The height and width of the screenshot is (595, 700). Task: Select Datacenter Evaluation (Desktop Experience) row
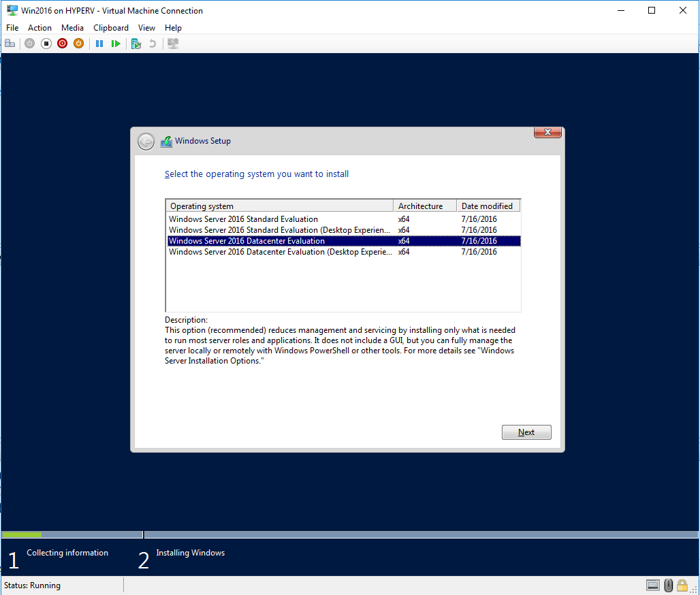tap(343, 252)
